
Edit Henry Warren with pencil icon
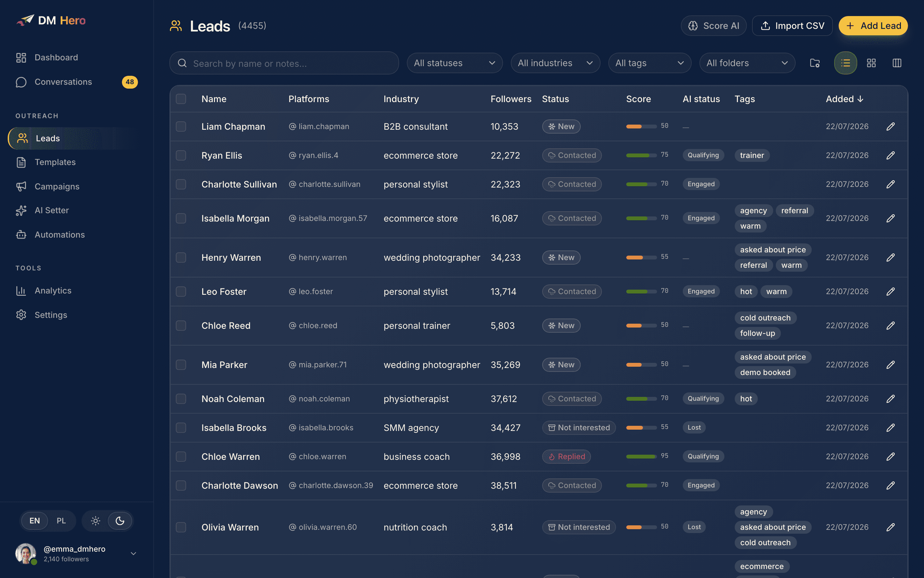[x=890, y=258]
